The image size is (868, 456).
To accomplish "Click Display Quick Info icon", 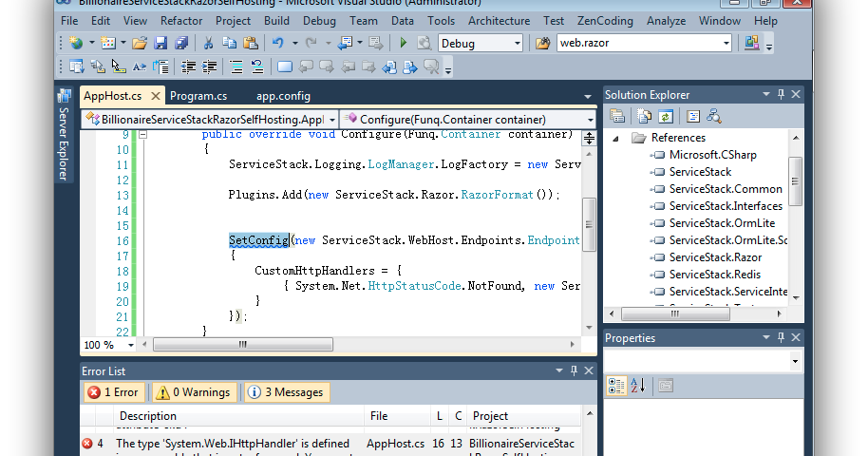I will coord(119,67).
